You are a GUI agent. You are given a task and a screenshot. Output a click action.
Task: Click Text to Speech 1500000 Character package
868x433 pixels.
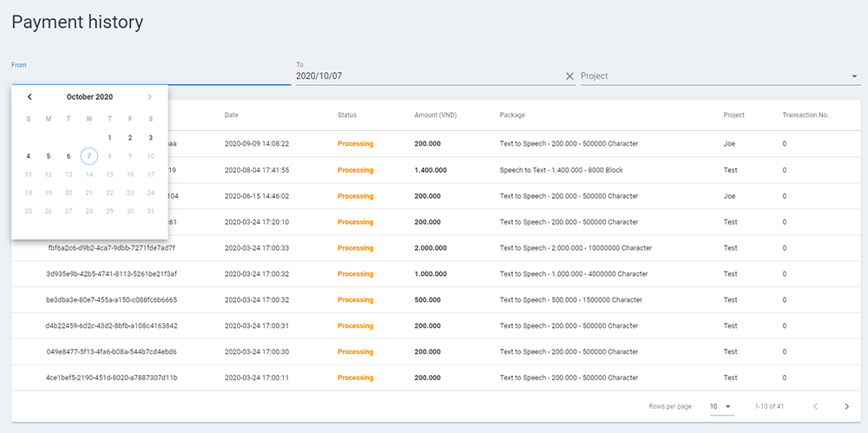(571, 300)
